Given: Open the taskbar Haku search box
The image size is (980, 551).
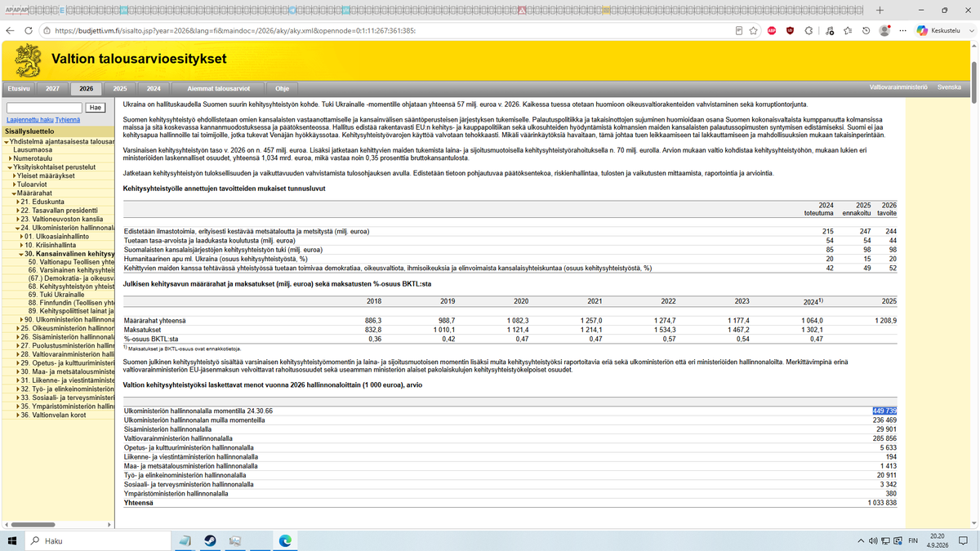Looking at the screenshot, I should [x=98, y=540].
